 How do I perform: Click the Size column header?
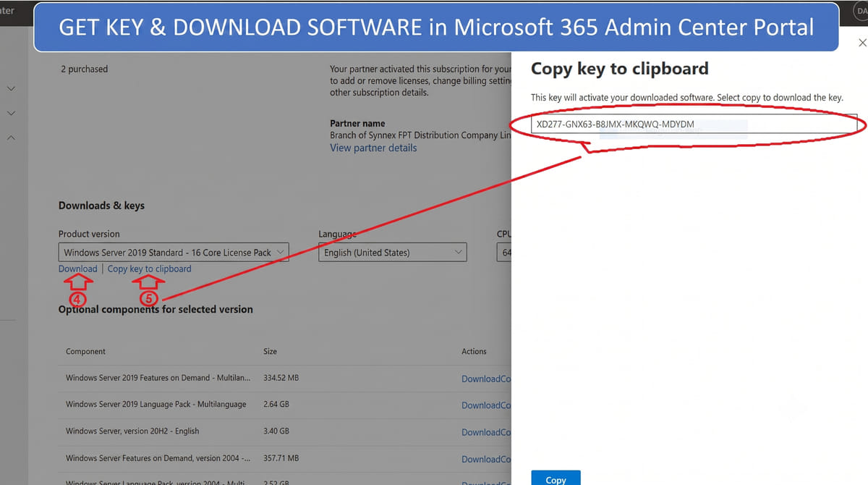pos(271,351)
